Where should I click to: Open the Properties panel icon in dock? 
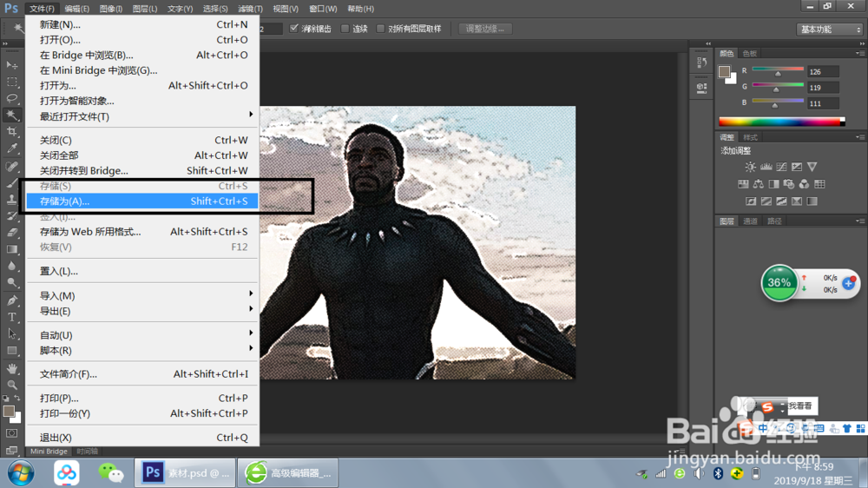(x=701, y=88)
